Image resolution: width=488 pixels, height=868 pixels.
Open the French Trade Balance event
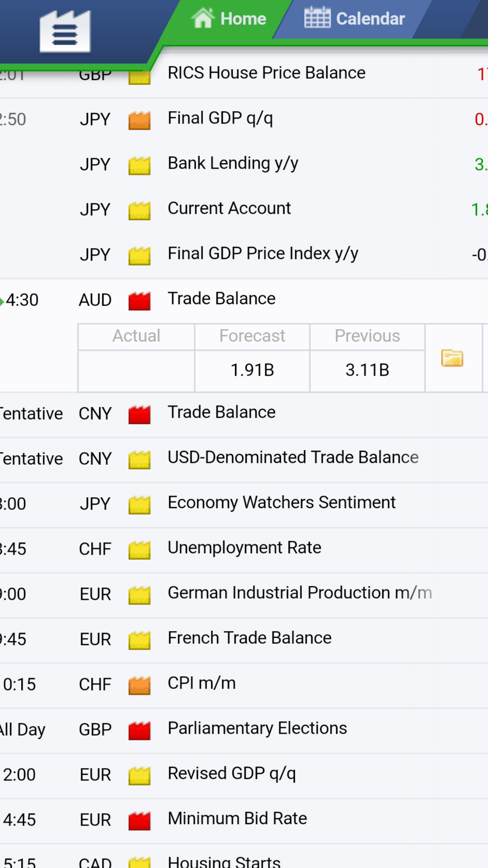(244, 640)
